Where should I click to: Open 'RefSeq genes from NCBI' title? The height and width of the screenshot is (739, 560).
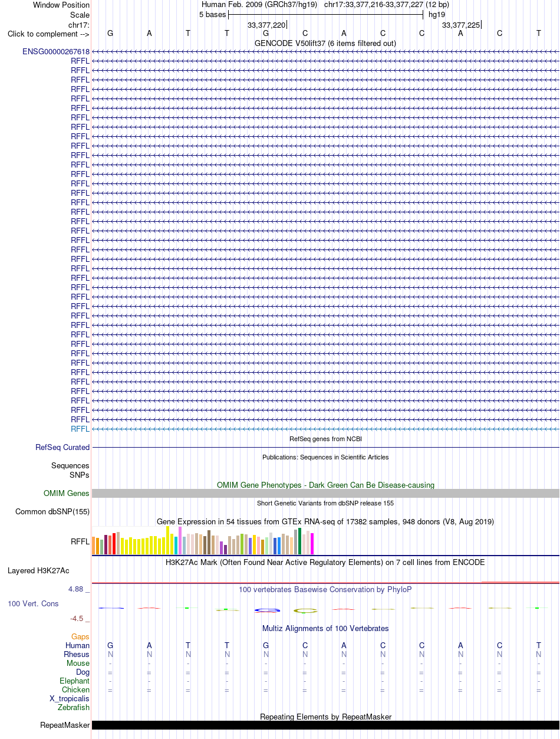point(325,439)
